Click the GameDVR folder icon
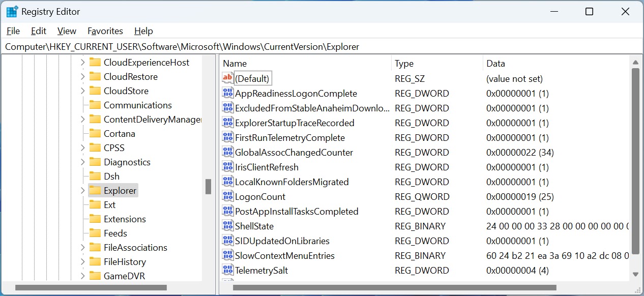This screenshot has width=644, height=296. [95, 276]
